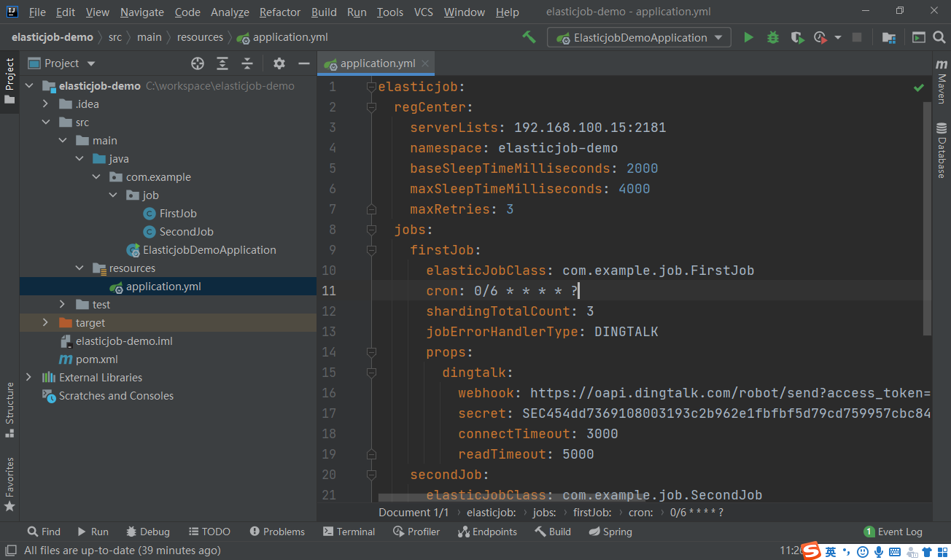
Task: Open the profiler run options arrow
Action: click(x=837, y=37)
